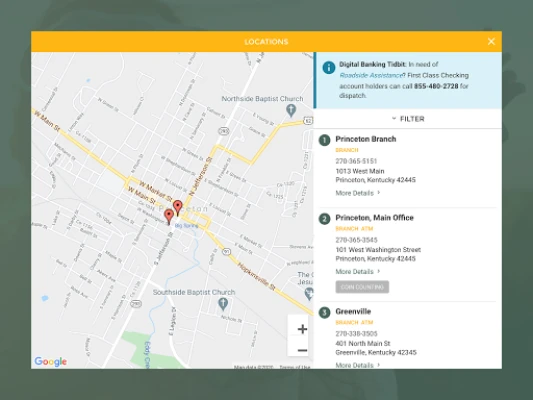This screenshot has height=400, width=533.
Task: Expand the FILTER dropdown
Action: coord(408,119)
